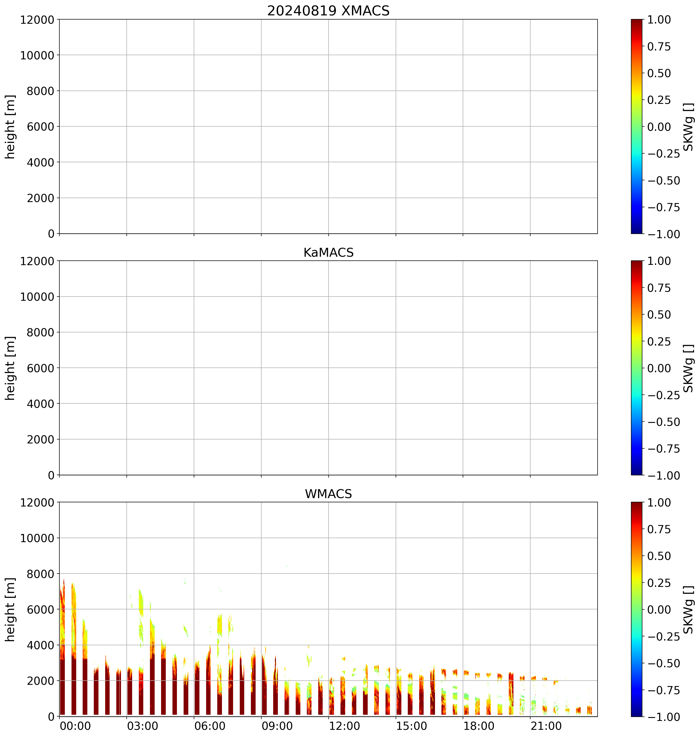
Task: Click the 00:00 time axis label
Action: tap(75, 726)
